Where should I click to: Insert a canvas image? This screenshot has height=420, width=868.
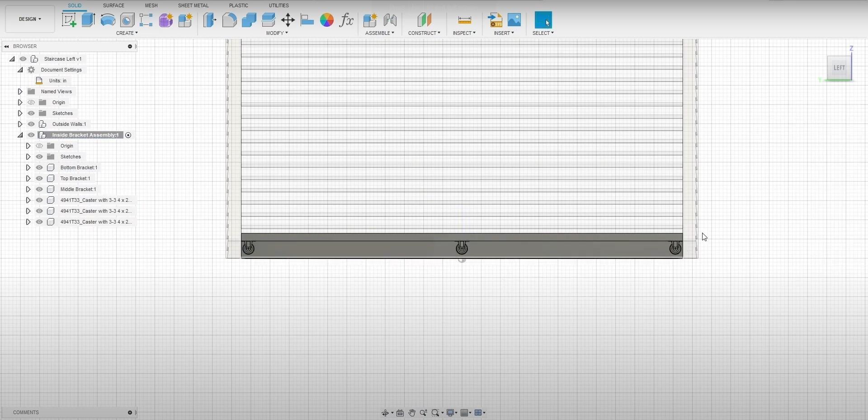(x=514, y=20)
